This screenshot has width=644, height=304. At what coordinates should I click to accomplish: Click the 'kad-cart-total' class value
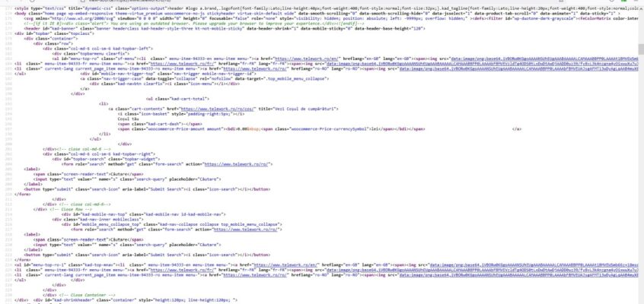click(x=189, y=99)
